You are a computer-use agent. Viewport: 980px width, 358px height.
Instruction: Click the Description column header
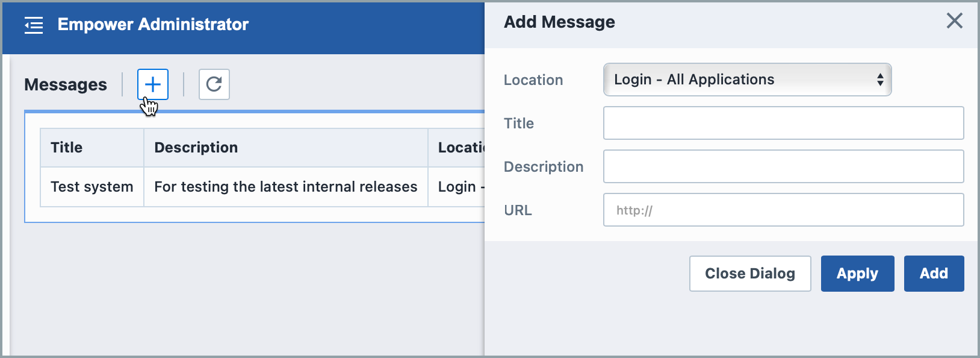(196, 148)
